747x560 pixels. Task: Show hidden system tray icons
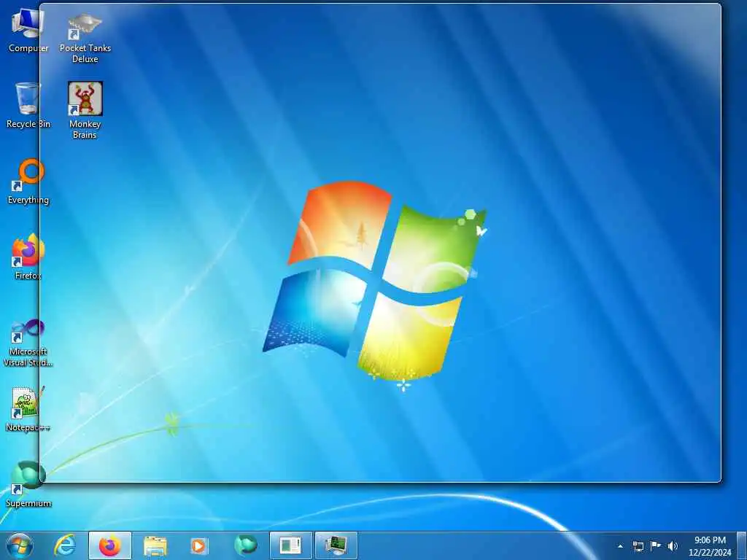click(620, 546)
